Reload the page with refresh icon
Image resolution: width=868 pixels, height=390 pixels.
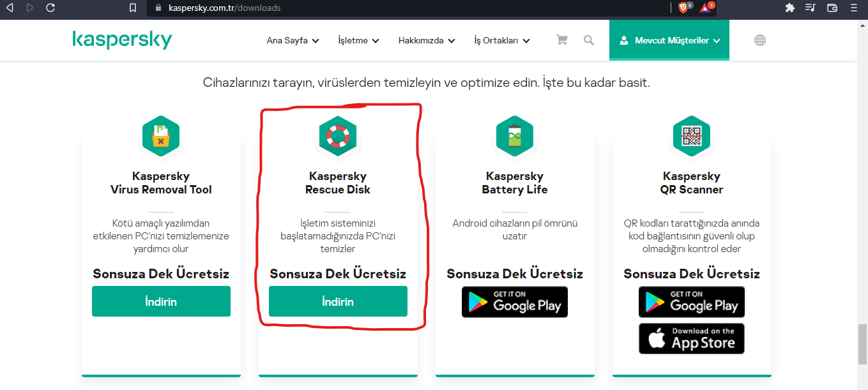tap(50, 8)
